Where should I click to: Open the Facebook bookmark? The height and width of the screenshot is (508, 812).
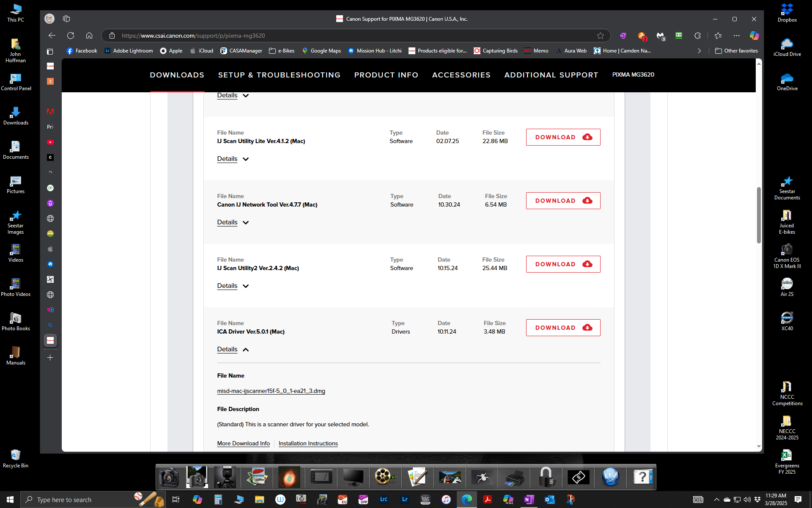point(82,51)
